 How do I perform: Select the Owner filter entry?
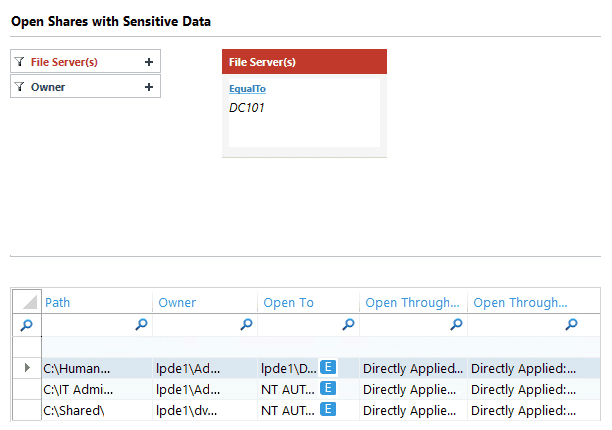85,86
